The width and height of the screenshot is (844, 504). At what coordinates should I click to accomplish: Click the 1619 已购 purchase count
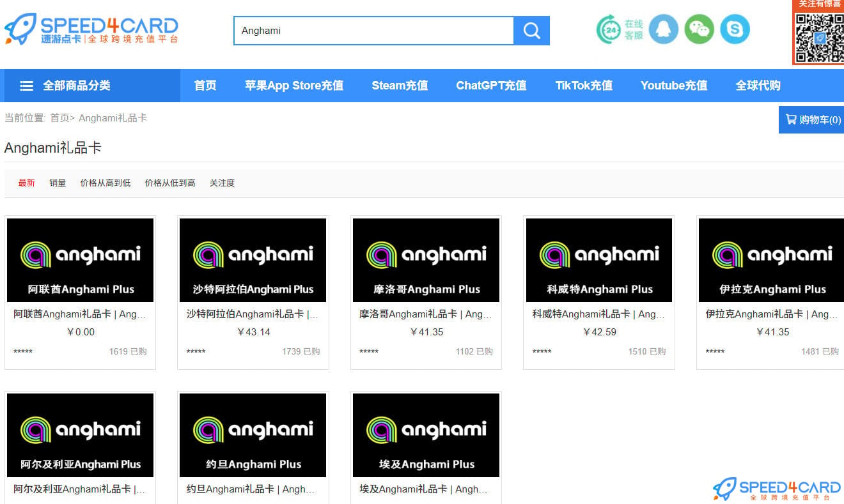(x=128, y=351)
